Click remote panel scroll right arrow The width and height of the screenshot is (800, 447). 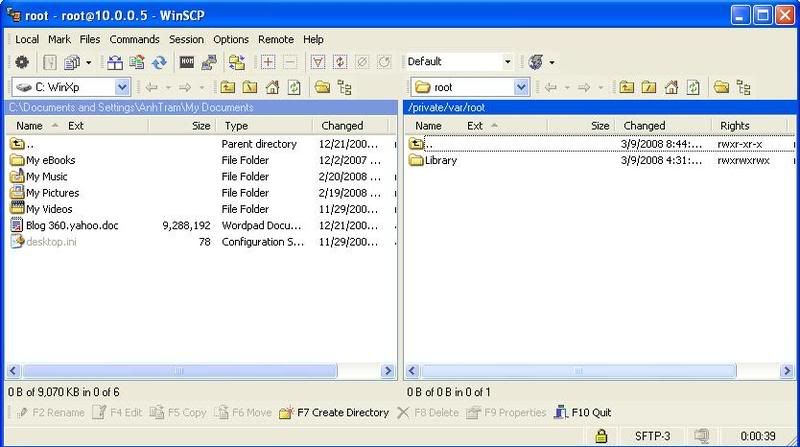coord(786,371)
